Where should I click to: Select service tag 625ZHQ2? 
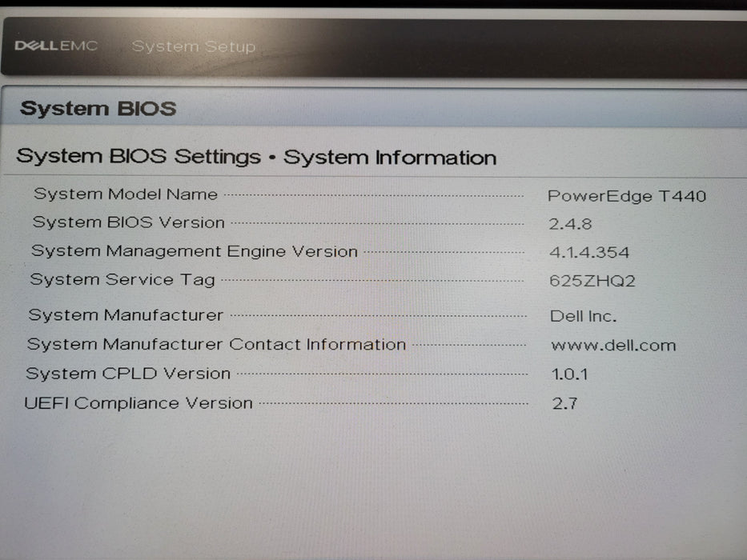coord(592,281)
